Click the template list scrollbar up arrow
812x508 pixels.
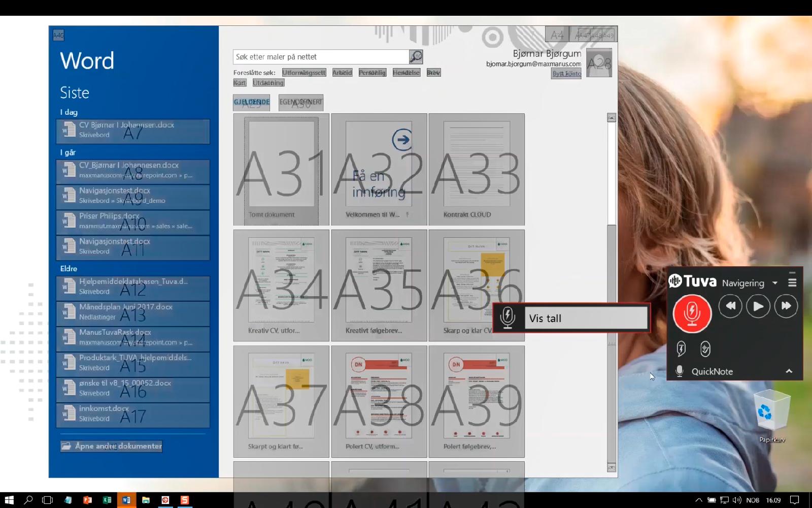tap(612, 117)
